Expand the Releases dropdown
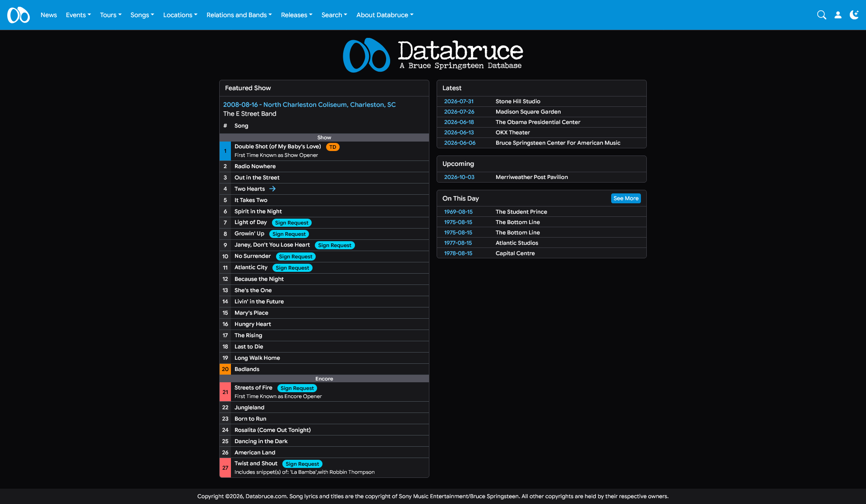Screen dimensions: 866x504 297,15
